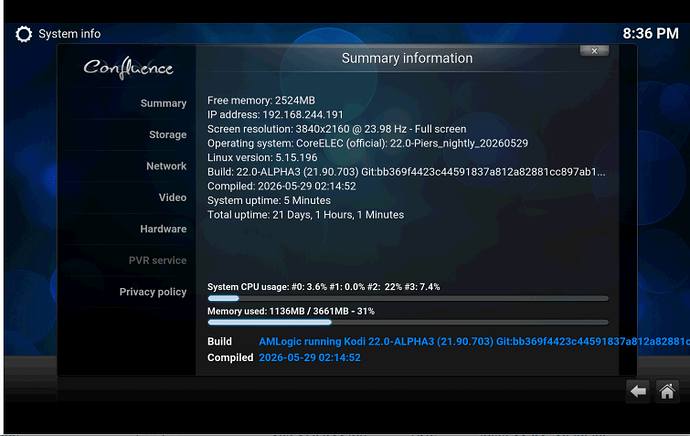This screenshot has width=690, height=436.
Task: Click the System info gear icon
Action: click(24, 34)
